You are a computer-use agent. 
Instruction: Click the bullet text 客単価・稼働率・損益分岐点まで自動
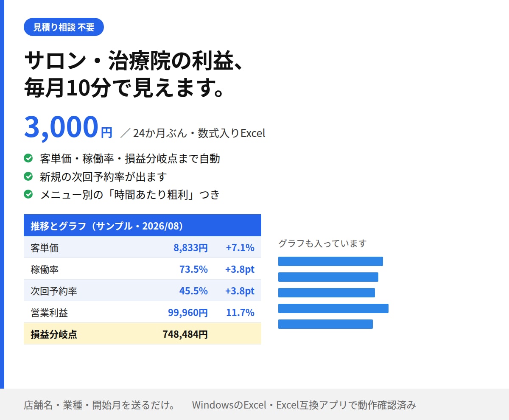click(x=130, y=159)
